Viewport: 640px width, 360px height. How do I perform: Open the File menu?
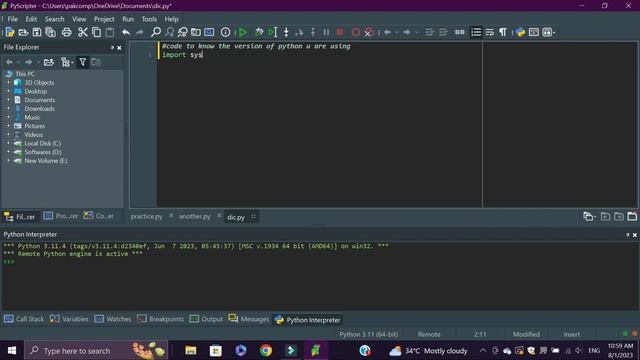pos(13,19)
